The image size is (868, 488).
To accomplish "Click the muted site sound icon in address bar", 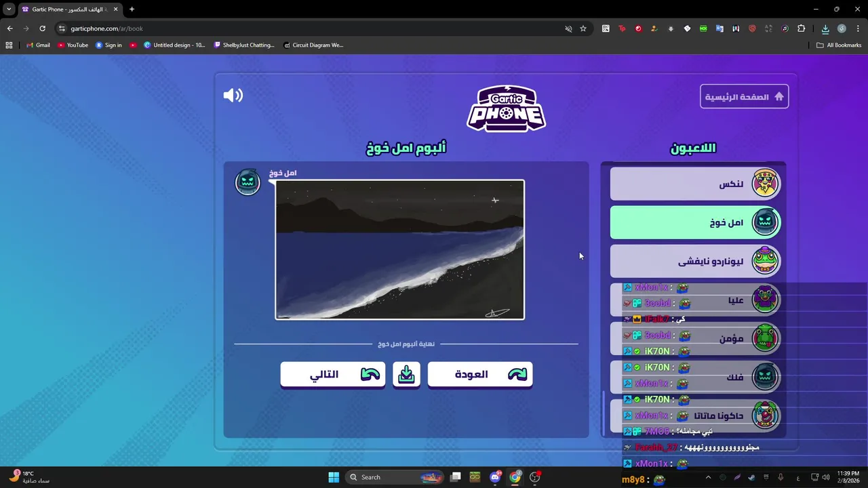I will coord(568,28).
